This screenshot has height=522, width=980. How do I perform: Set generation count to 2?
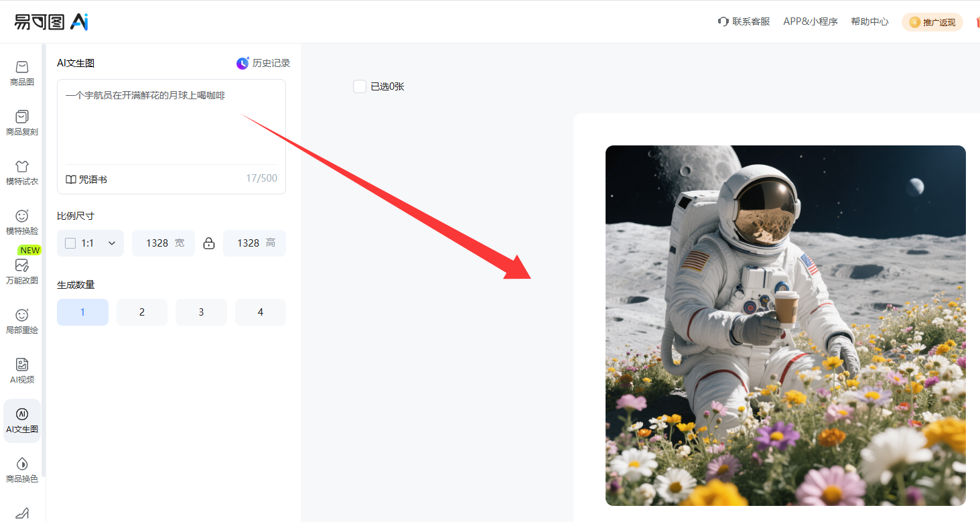(x=142, y=312)
